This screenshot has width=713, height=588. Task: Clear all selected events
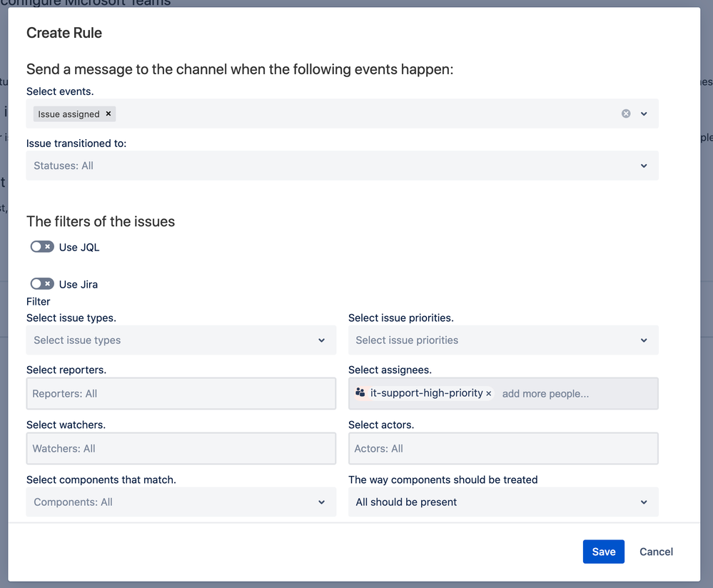pyautogui.click(x=626, y=113)
